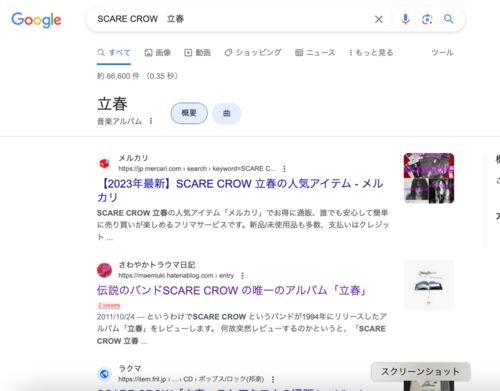Image resolution: width=500 pixels, height=391 pixels.
Task: Open options menu for hatenablog result
Action: (x=242, y=276)
